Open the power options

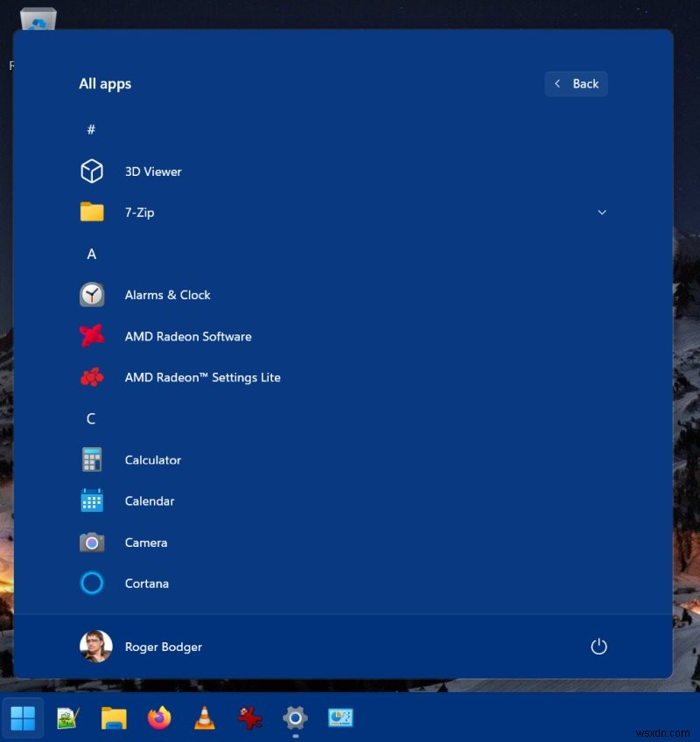(x=598, y=646)
